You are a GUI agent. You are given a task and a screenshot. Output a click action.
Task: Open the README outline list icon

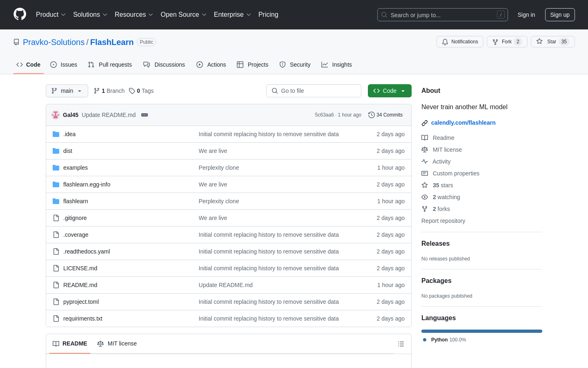click(401, 344)
